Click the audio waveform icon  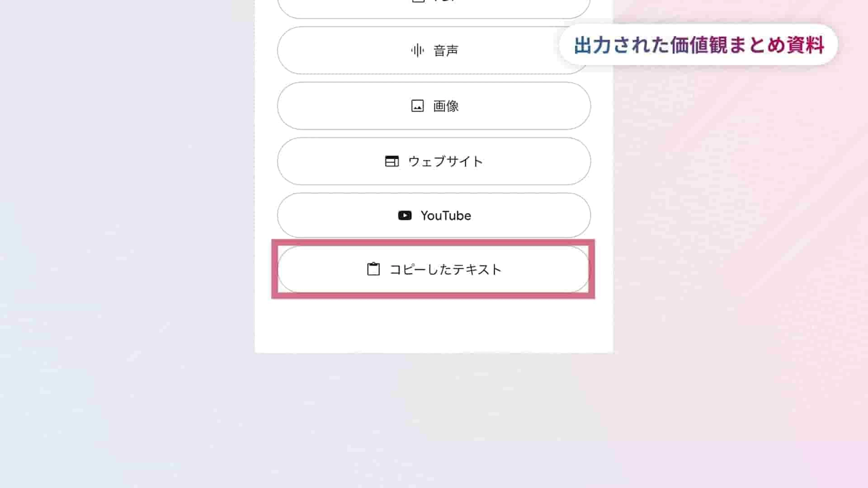(x=417, y=51)
